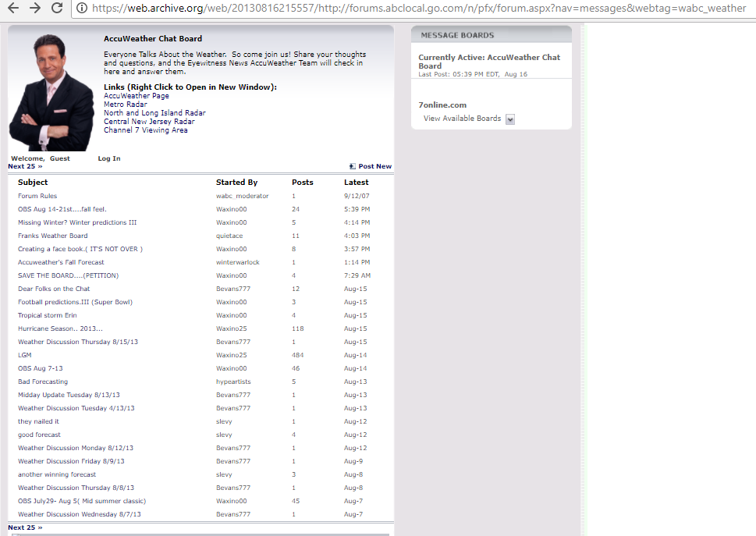
Task: Click the Subject column header
Action: click(33, 183)
